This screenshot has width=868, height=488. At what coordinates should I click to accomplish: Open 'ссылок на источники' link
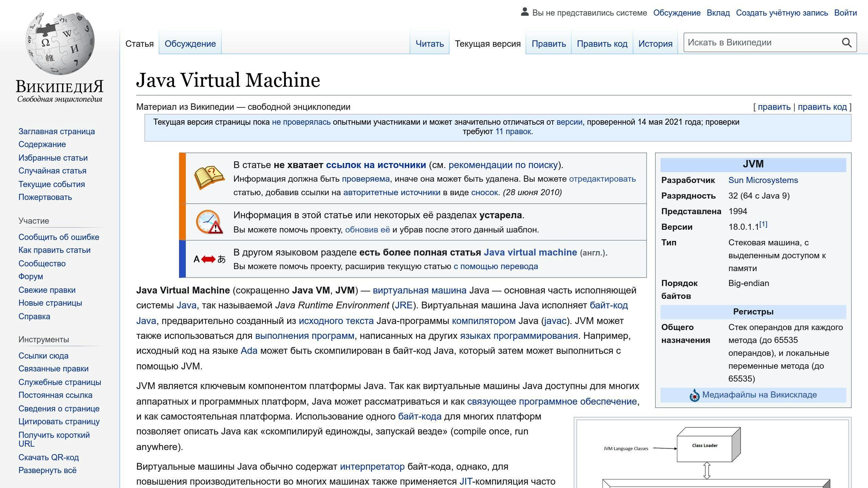376,165
